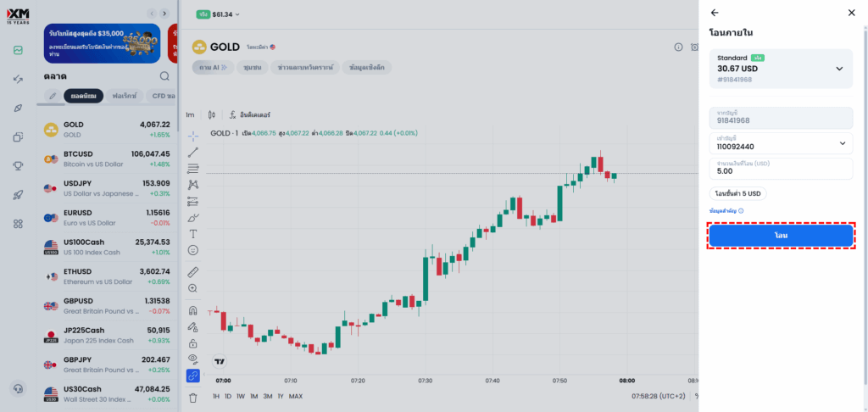Select BTCUSD in the market list
This screenshot has width=868, height=412.
[x=108, y=158]
